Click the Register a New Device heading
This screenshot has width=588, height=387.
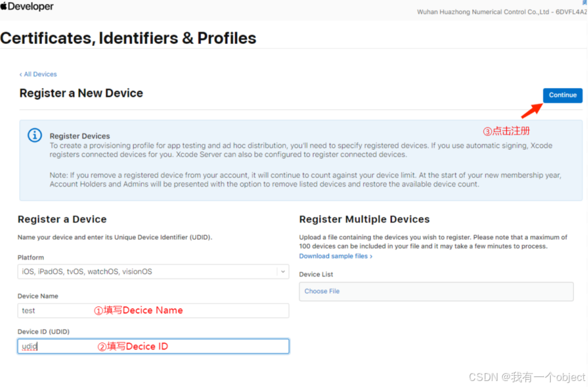point(81,93)
